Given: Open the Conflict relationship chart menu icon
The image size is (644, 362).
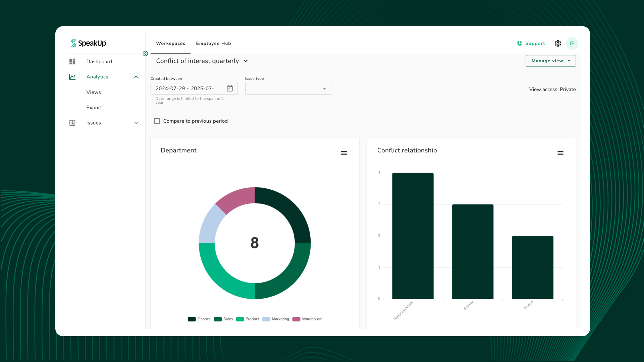Looking at the screenshot, I should point(560,153).
